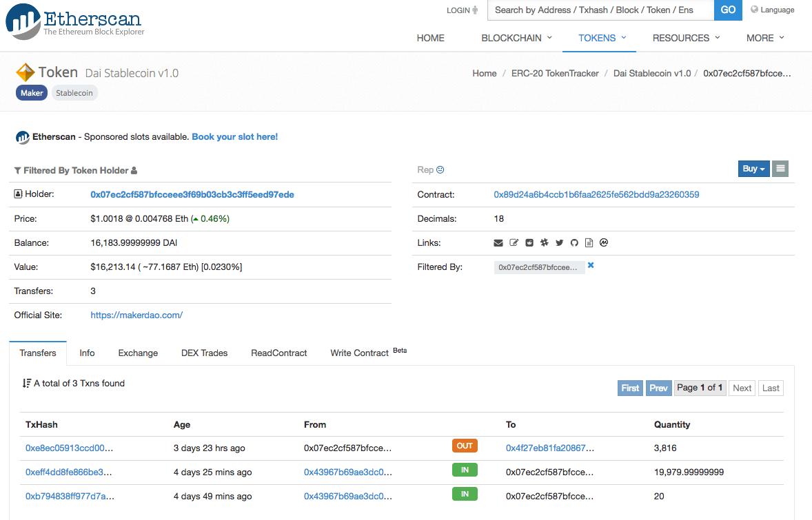812x520 pixels.
Task: Focus the address search field
Action: pyautogui.click(x=600, y=10)
